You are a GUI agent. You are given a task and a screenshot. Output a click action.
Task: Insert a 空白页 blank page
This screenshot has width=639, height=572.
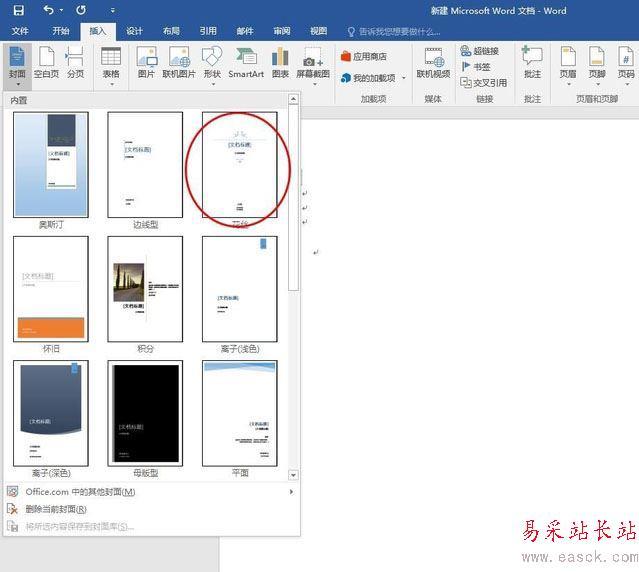pyautogui.click(x=46, y=63)
